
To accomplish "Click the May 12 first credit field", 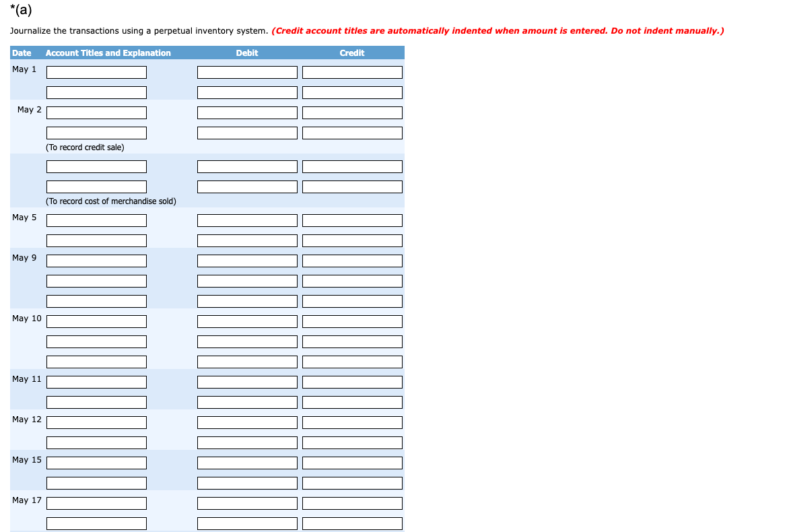I will pos(352,423).
